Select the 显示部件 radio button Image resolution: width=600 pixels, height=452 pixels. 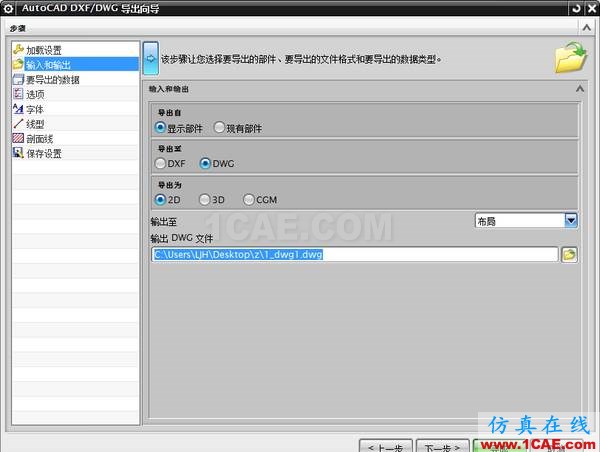tap(160, 127)
